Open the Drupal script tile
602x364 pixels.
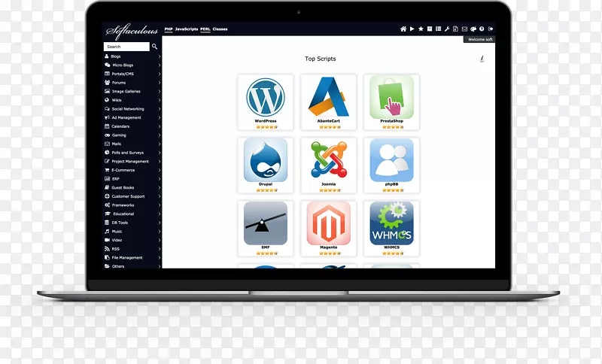[x=266, y=165]
